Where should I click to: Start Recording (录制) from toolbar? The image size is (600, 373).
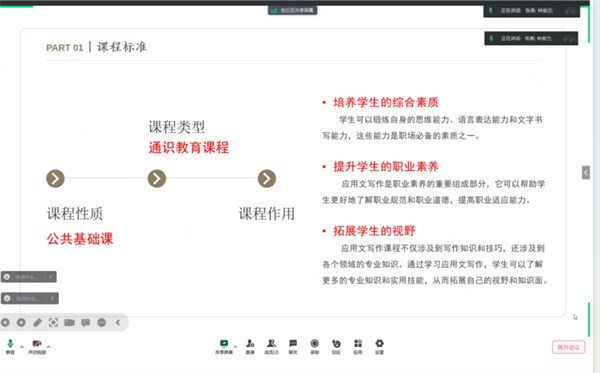point(315,346)
